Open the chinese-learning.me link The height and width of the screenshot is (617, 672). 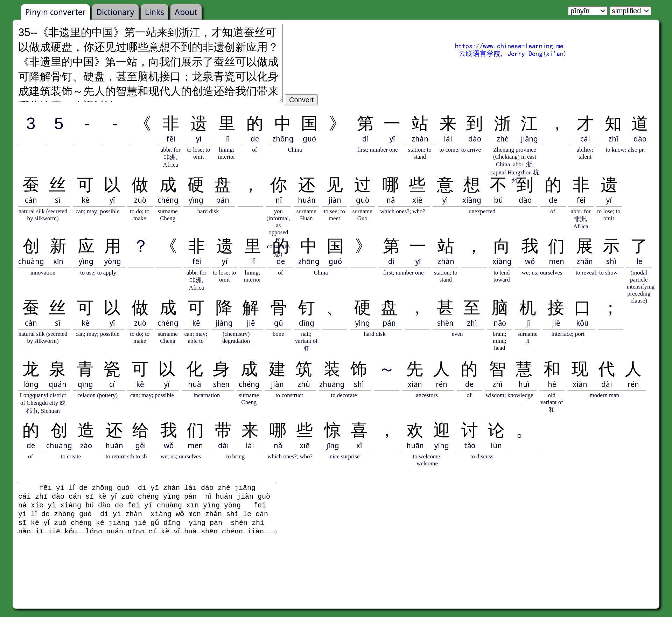[509, 46]
